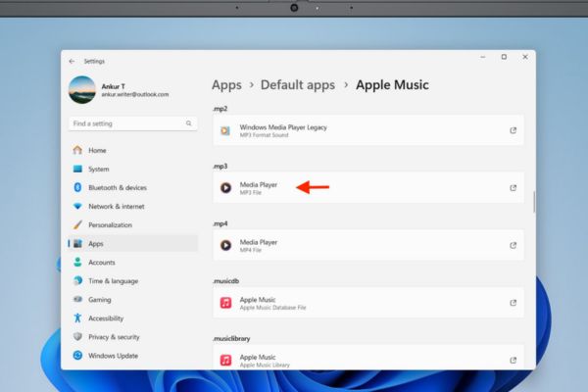Click the user profile picture
The width and height of the screenshot is (588, 392).
point(81,90)
